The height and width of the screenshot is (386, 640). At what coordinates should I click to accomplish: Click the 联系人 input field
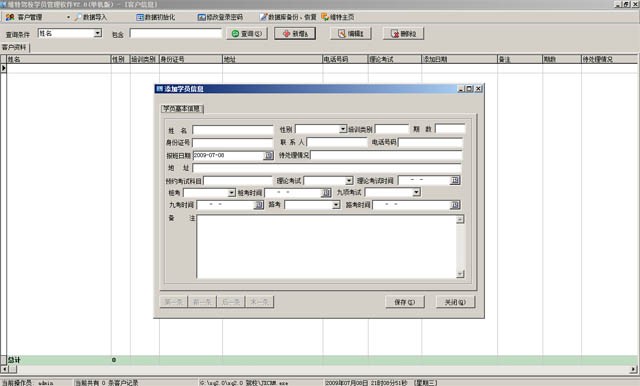[337, 142]
